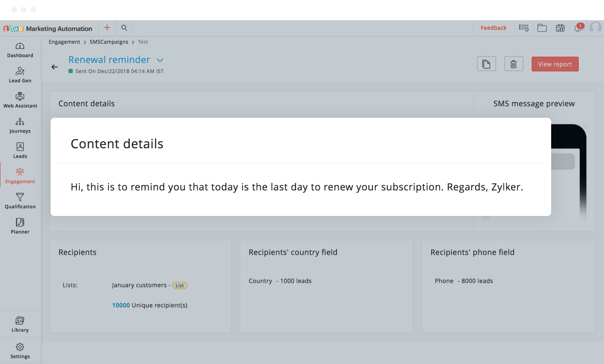Open the user profile avatar
Viewport: 604px width, 364px height.
coord(596,28)
